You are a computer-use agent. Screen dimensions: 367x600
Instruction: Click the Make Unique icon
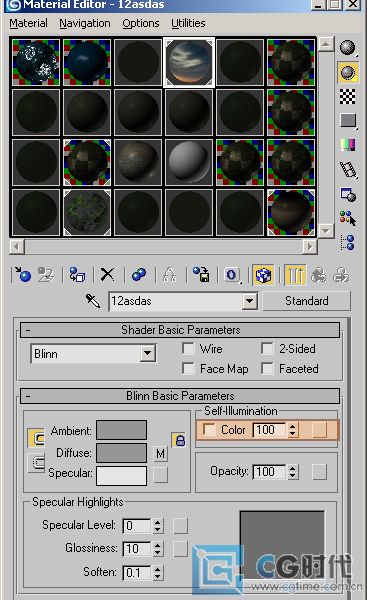coord(170,274)
